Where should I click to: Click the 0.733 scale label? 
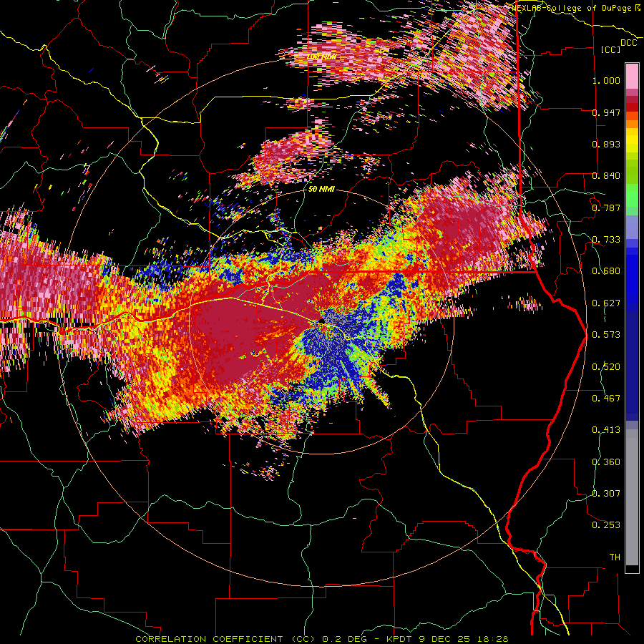(x=606, y=240)
